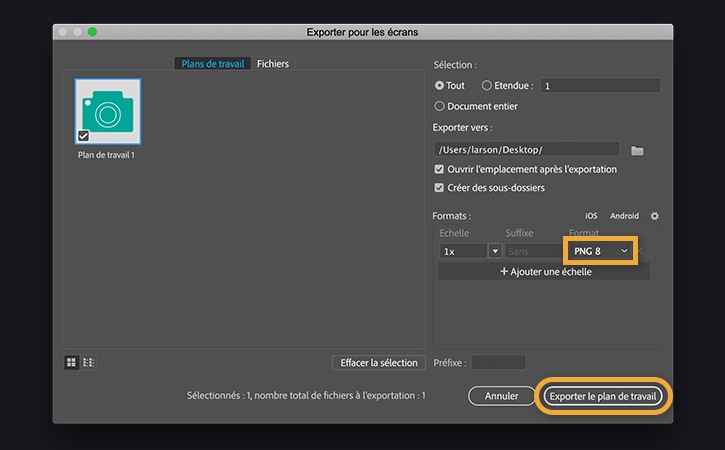Open the Plans de travail tab
Image resolution: width=725 pixels, height=450 pixels.
(213, 64)
